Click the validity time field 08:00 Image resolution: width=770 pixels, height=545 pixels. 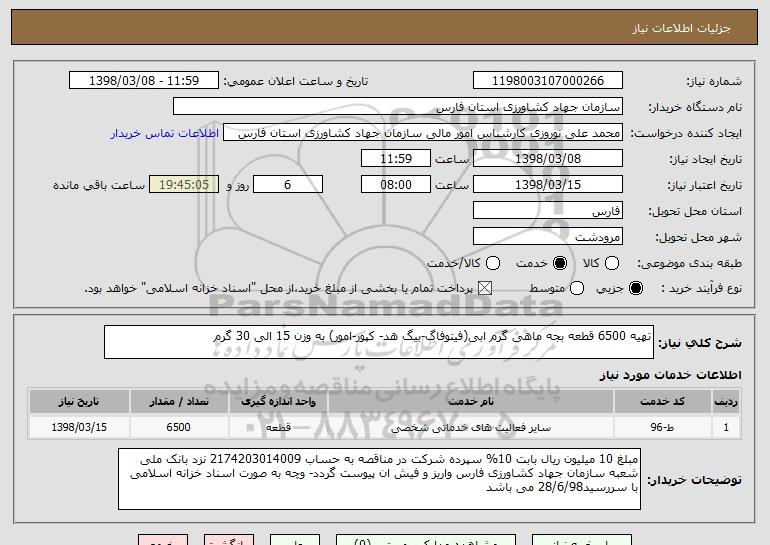tap(396, 185)
